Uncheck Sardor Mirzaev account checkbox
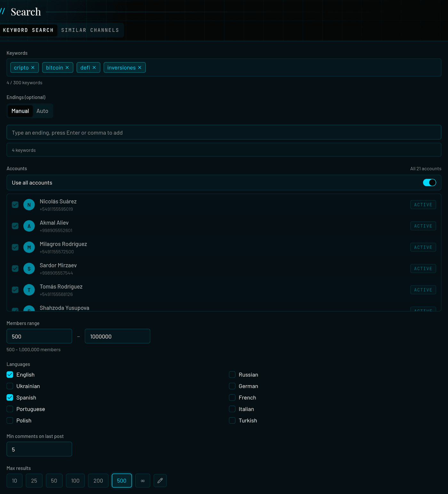Screen dimensions: 448x494 coord(15,268)
